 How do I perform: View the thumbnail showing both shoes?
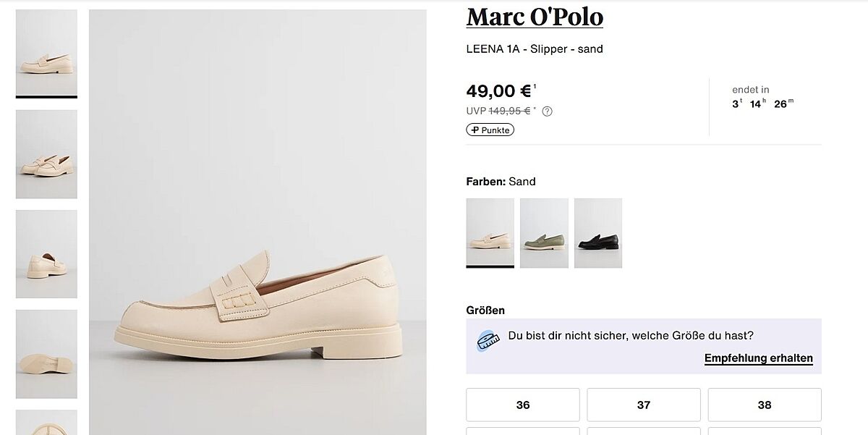click(x=46, y=153)
